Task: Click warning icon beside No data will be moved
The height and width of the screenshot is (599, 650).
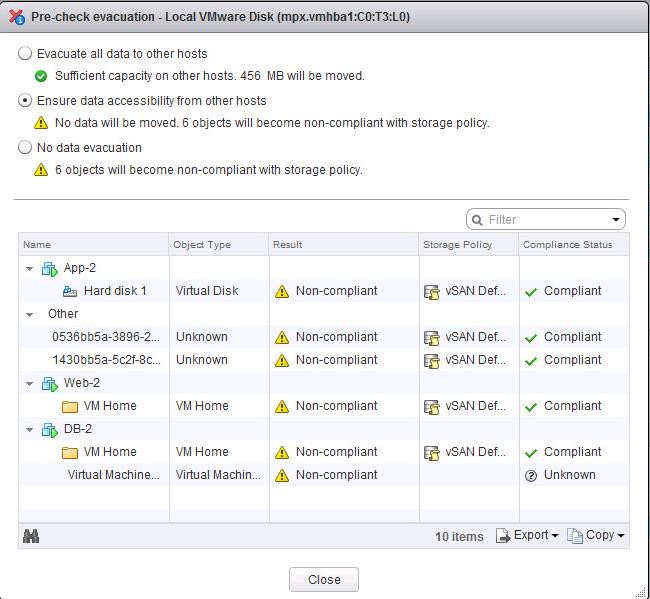Action: [x=41, y=123]
